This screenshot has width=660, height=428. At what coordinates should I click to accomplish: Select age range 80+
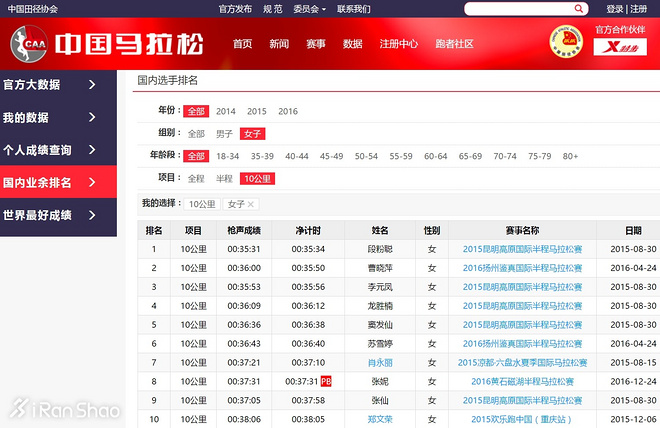tap(570, 156)
